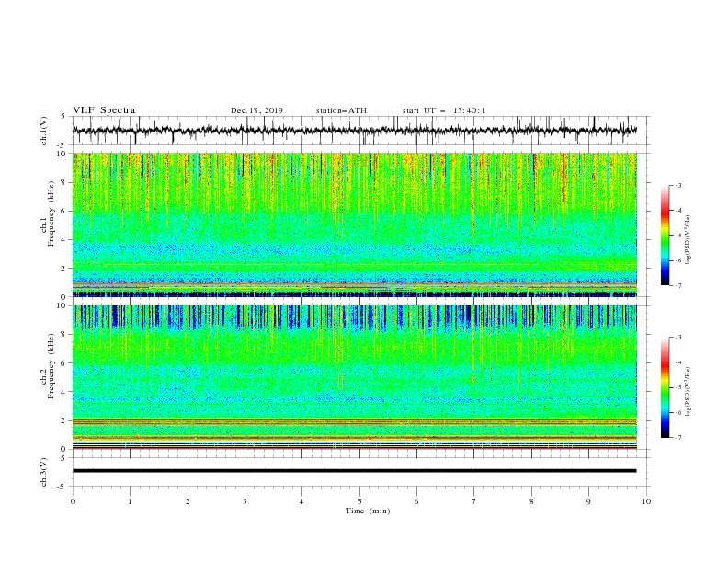Click the flat black ch.3 voltage trace
Image resolution: width=728 pixels, height=563 pixels.
(x=354, y=471)
